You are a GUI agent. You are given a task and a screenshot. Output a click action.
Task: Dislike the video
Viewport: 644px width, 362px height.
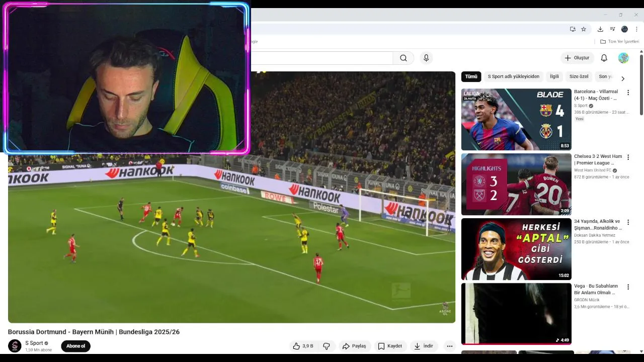(327, 346)
